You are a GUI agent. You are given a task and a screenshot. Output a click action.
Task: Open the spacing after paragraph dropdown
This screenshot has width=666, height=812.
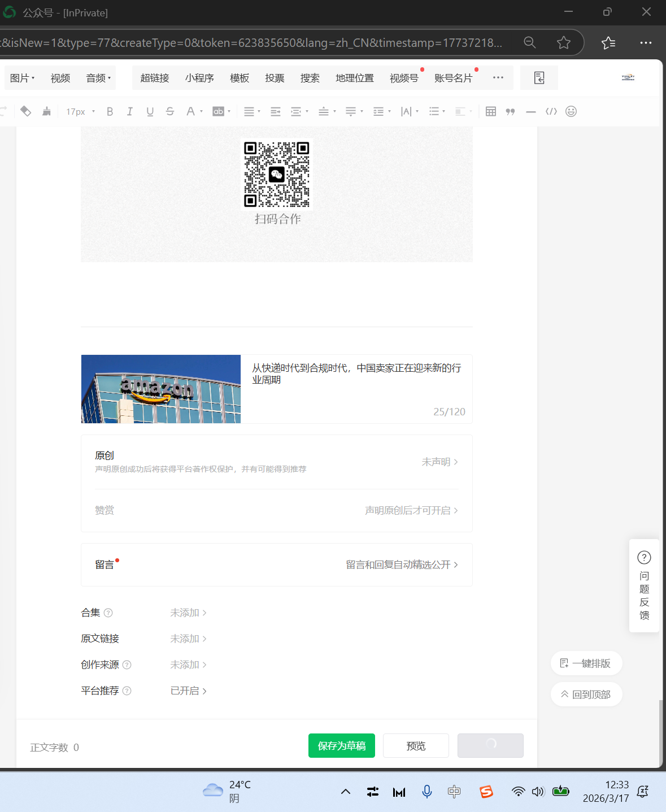tap(354, 111)
